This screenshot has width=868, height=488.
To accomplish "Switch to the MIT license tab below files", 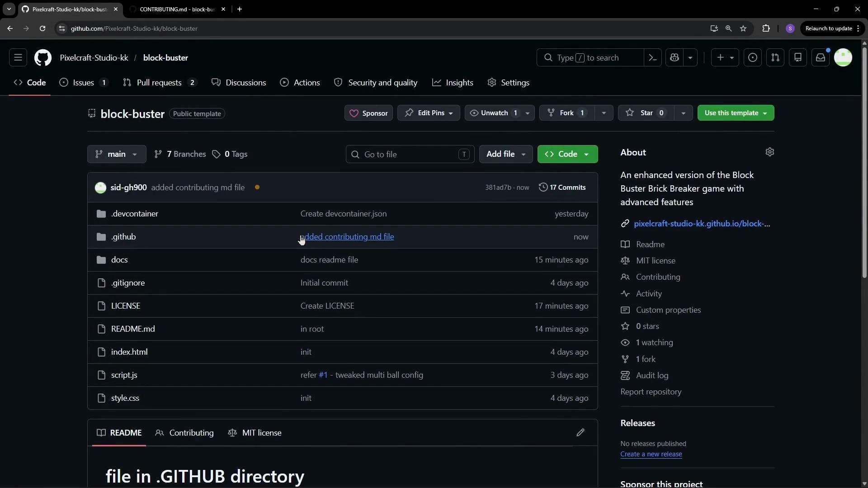I will pos(255,433).
